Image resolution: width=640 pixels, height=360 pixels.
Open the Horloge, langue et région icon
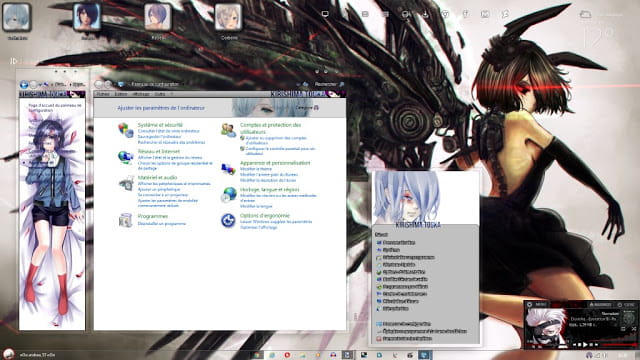(x=229, y=195)
